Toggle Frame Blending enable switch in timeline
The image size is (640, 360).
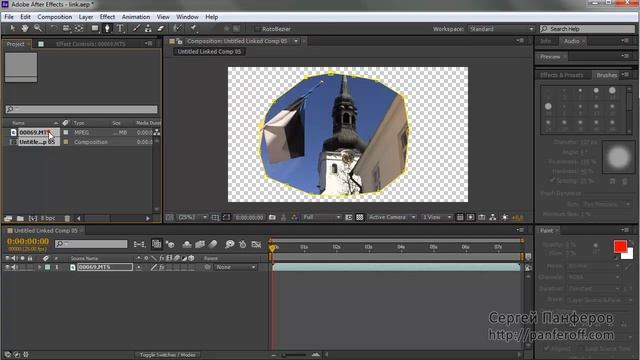pos(200,244)
